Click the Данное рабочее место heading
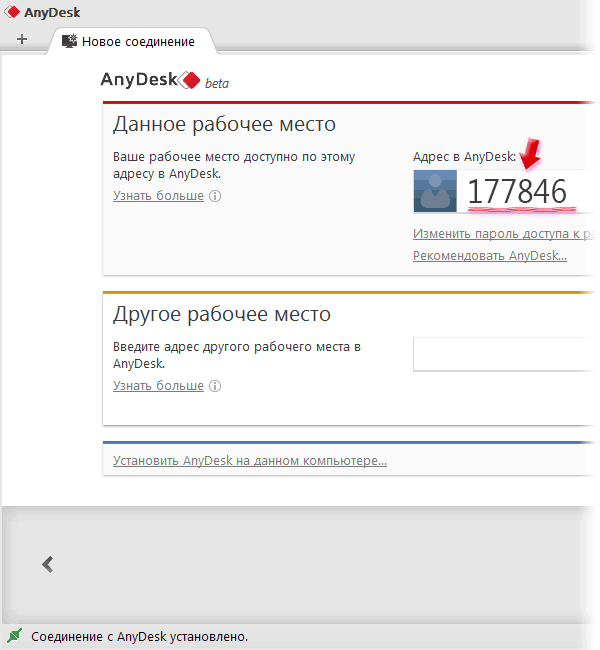This screenshot has width=600, height=650. pos(224,124)
